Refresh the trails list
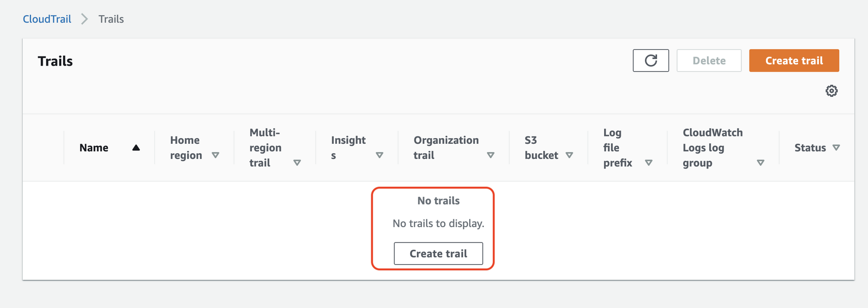 [651, 60]
